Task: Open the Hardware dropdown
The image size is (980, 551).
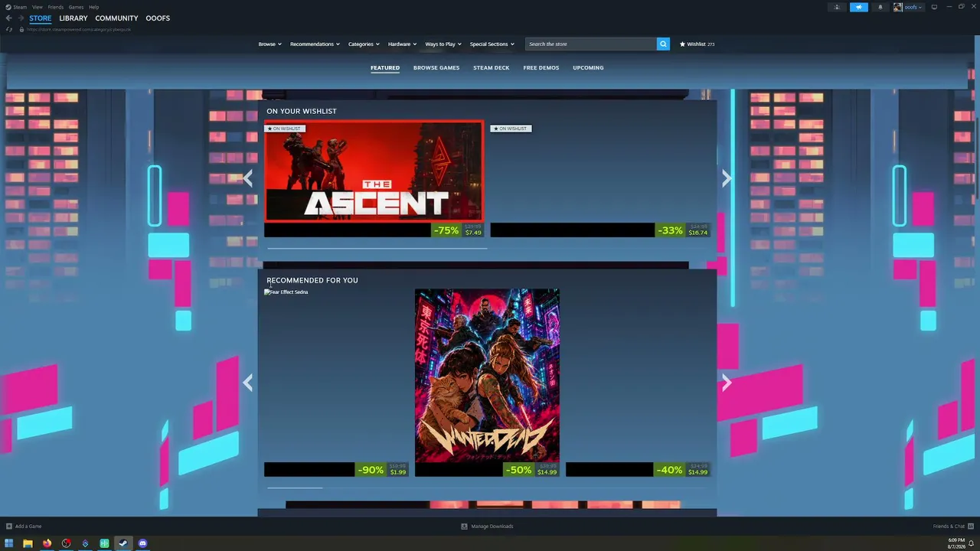Action: point(402,44)
